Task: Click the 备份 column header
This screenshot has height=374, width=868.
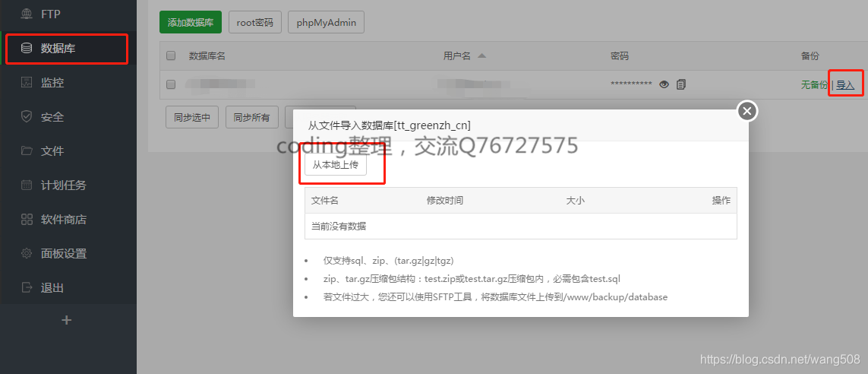Action: (810, 56)
